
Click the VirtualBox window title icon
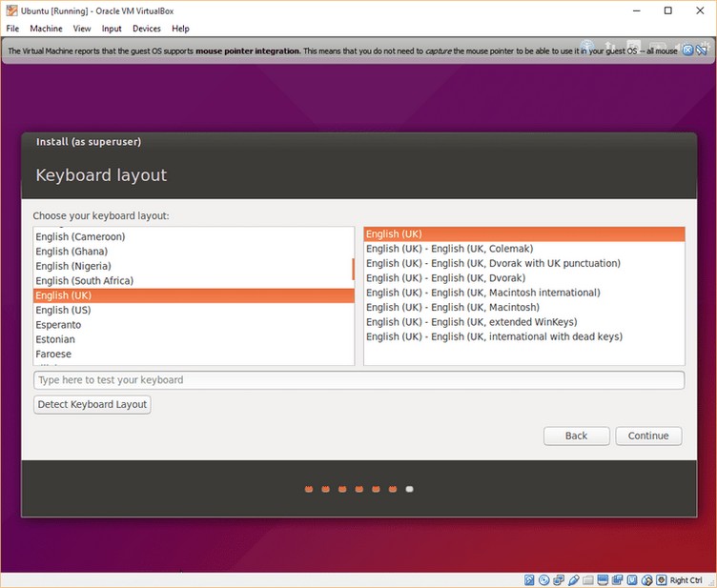click(x=11, y=10)
